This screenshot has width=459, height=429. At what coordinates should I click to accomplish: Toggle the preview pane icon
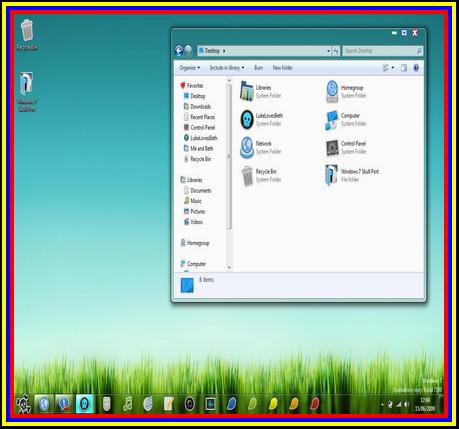click(x=404, y=68)
